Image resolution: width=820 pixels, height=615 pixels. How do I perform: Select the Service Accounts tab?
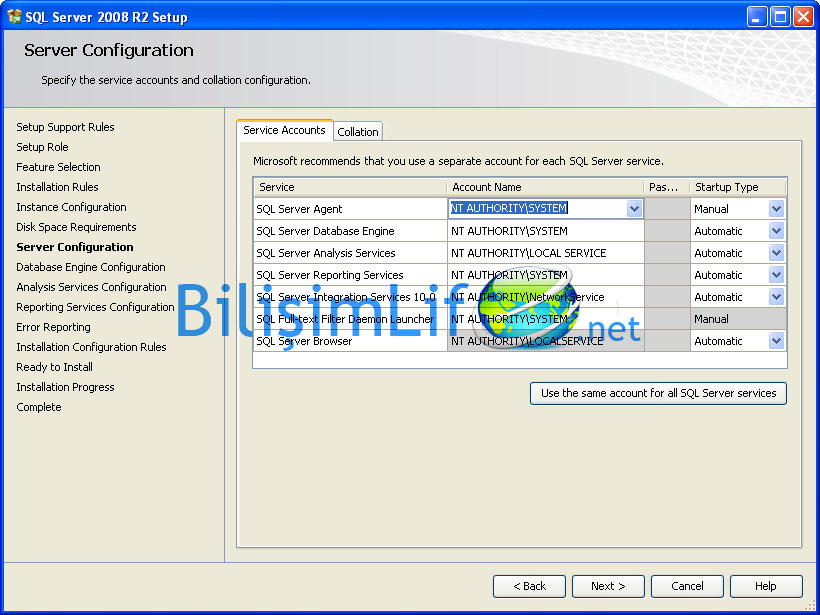click(284, 130)
